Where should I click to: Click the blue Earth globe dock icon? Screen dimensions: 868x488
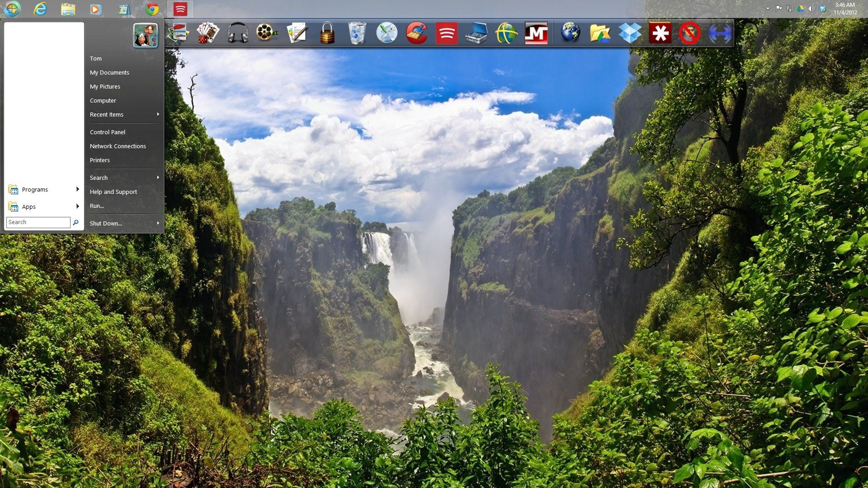[571, 33]
